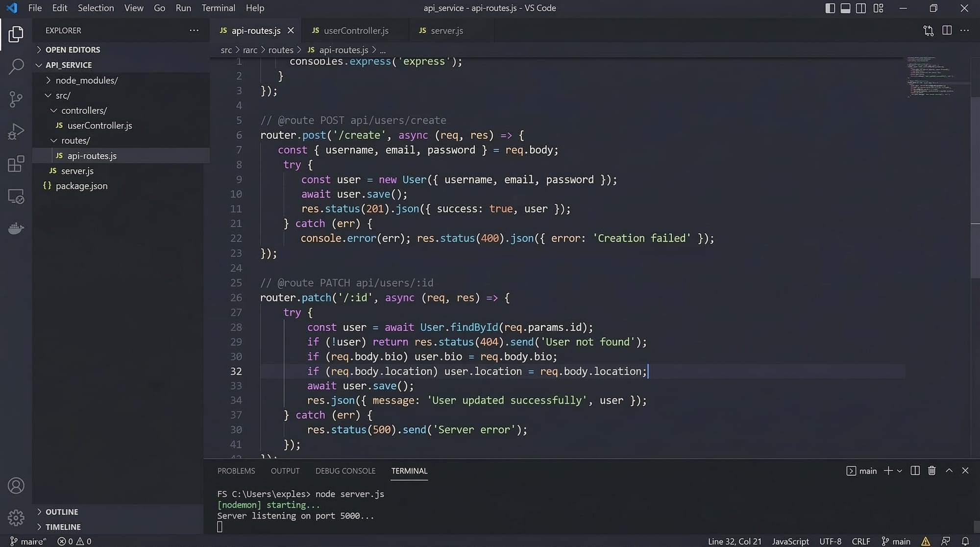Open the Terminal menu

(x=218, y=8)
